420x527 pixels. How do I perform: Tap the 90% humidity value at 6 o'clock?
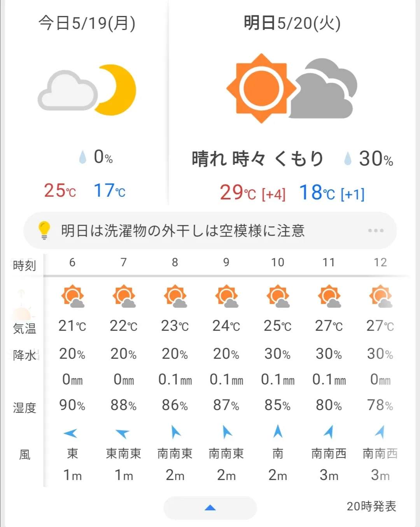72,405
